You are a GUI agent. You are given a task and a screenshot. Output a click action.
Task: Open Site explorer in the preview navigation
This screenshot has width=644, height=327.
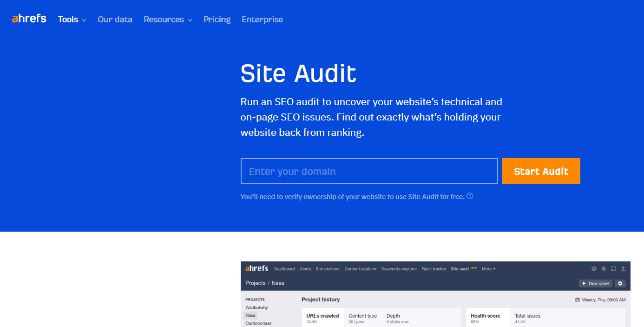(x=328, y=269)
